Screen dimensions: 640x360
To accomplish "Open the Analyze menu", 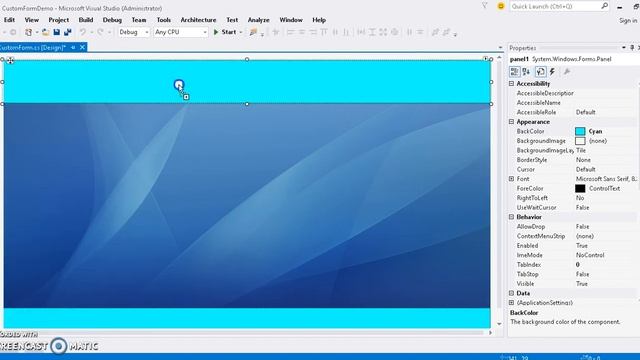I will pyautogui.click(x=258, y=20).
